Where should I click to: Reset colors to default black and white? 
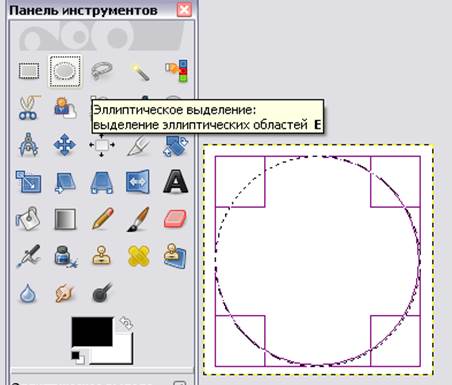point(78,357)
